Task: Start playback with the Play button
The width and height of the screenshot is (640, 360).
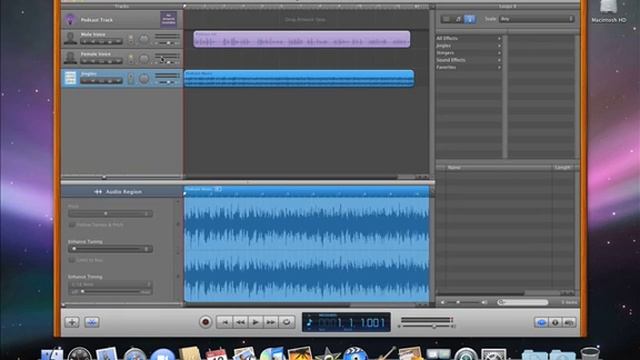Action: coord(256,322)
